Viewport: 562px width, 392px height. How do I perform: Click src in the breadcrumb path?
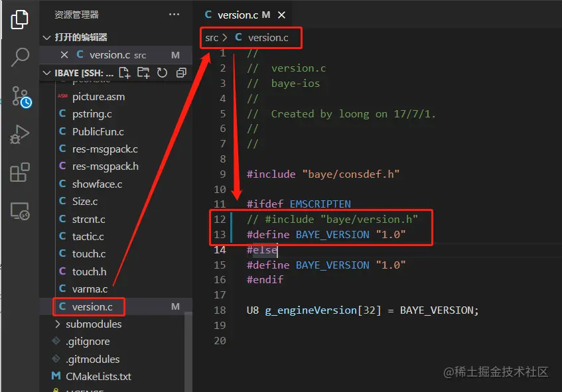[212, 38]
